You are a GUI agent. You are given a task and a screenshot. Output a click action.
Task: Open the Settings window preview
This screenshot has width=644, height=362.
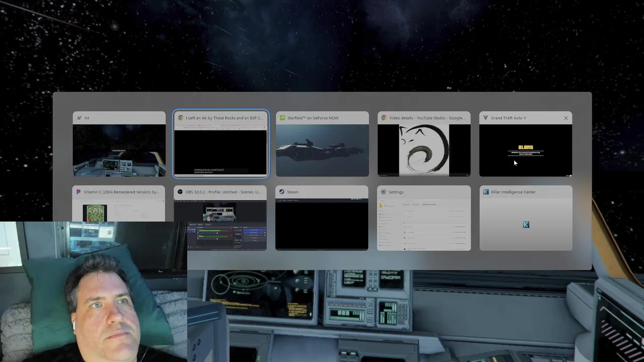pos(424,218)
